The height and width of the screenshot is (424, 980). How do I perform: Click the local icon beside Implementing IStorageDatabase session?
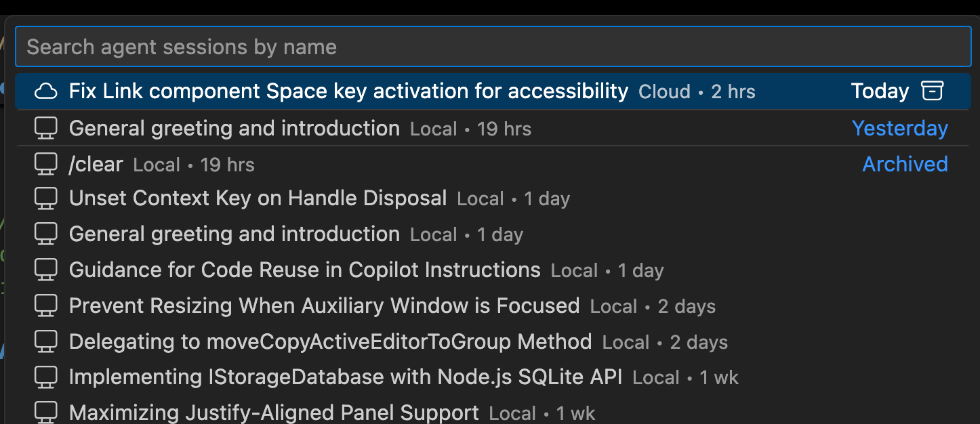point(45,376)
